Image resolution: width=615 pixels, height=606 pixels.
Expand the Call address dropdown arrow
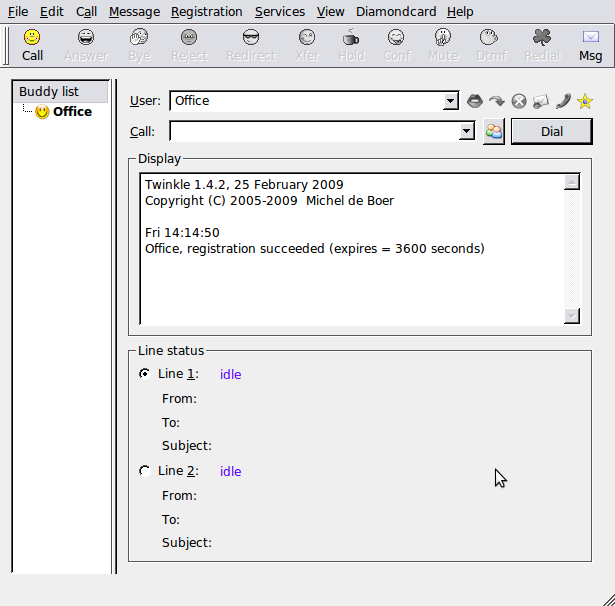[466, 132]
